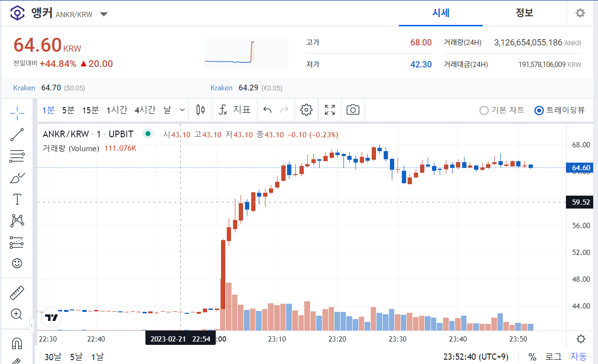
Task: Click the ANKR/KRW chart symbol legend
Action: 88,134
